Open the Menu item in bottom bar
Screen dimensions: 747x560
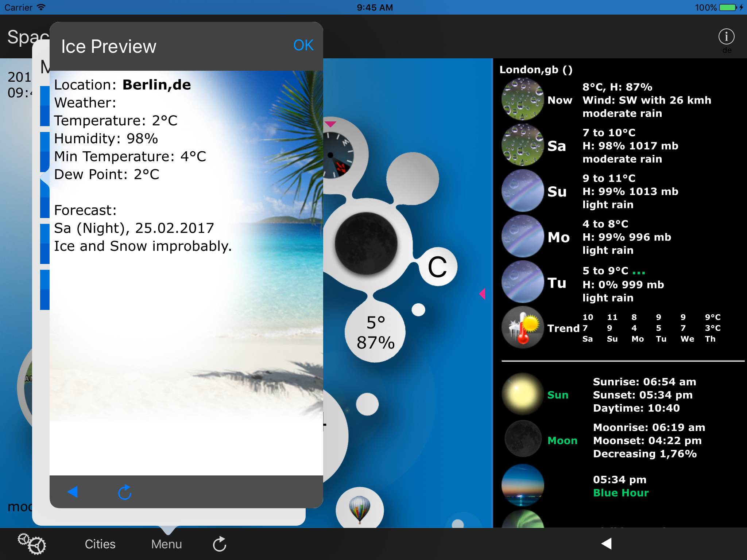coord(166,544)
